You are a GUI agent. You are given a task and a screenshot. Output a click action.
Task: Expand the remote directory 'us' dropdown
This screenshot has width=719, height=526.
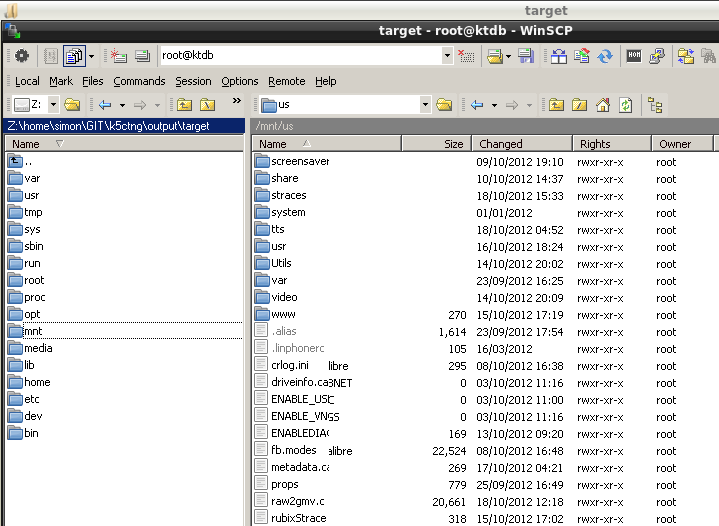425,105
